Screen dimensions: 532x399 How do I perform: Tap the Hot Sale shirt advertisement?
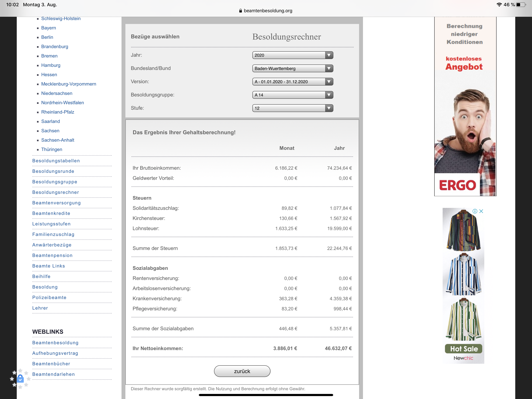tap(463, 285)
